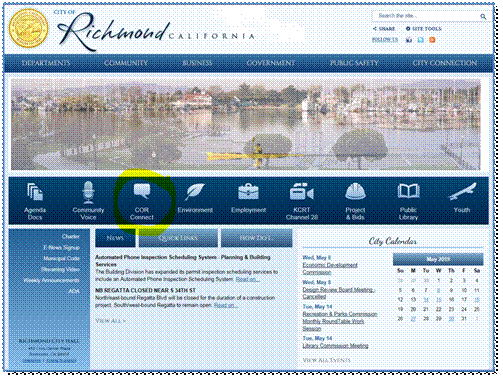Switch to the How Do I tab
503x380 pixels.
257,238
